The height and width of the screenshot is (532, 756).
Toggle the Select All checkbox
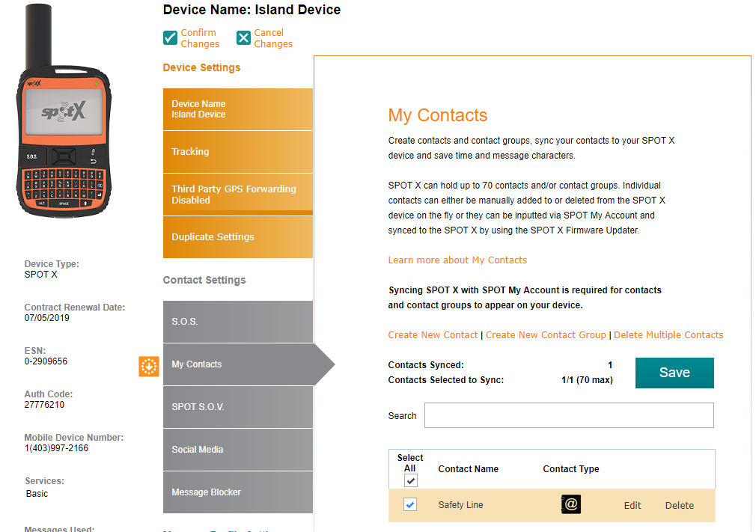410,480
